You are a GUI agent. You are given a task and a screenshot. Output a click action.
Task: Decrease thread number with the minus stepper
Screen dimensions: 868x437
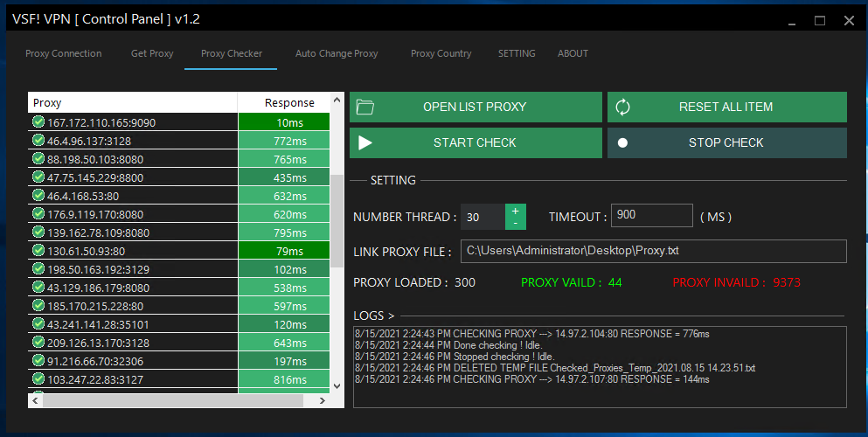tap(516, 223)
